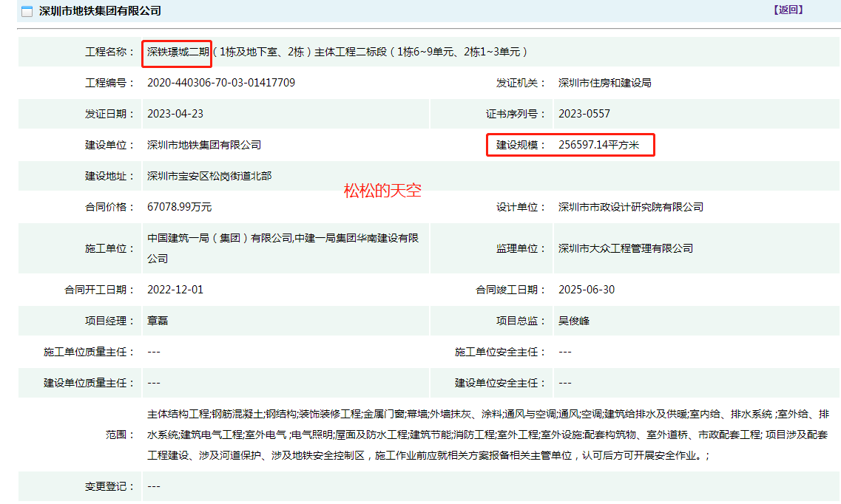Click the issuing authority 深圳市住房和建设局
The height and width of the screenshot is (504, 841).
pyautogui.click(x=604, y=83)
